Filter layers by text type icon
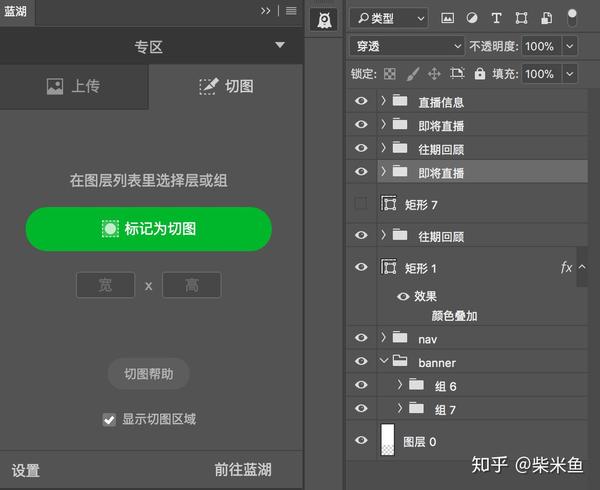 [496, 18]
